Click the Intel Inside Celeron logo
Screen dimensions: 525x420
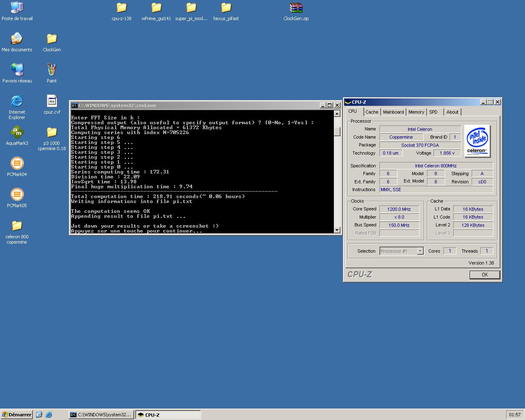(477, 141)
